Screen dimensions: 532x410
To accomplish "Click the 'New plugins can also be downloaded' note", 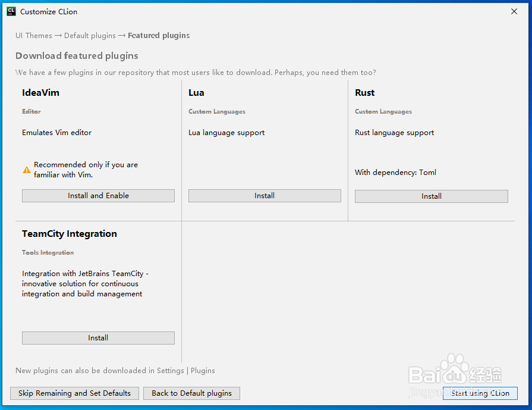I will (115, 371).
